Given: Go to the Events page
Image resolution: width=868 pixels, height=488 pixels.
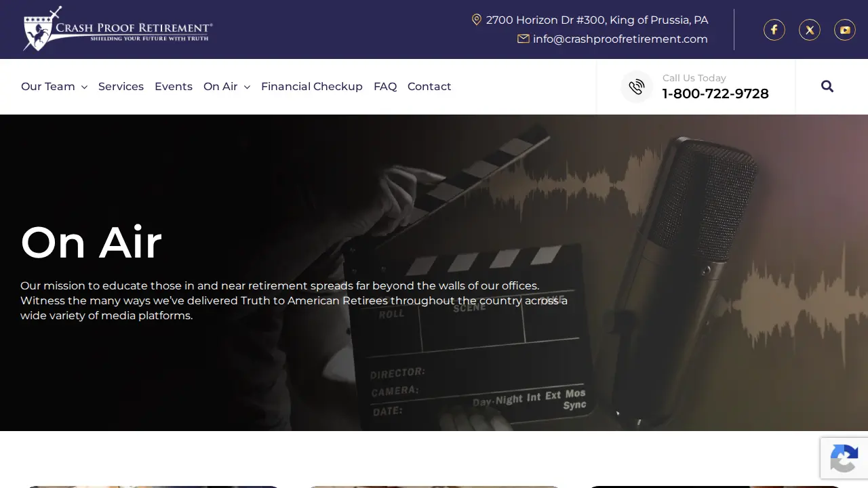Looking at the screenshot, I should pos(174,86).
